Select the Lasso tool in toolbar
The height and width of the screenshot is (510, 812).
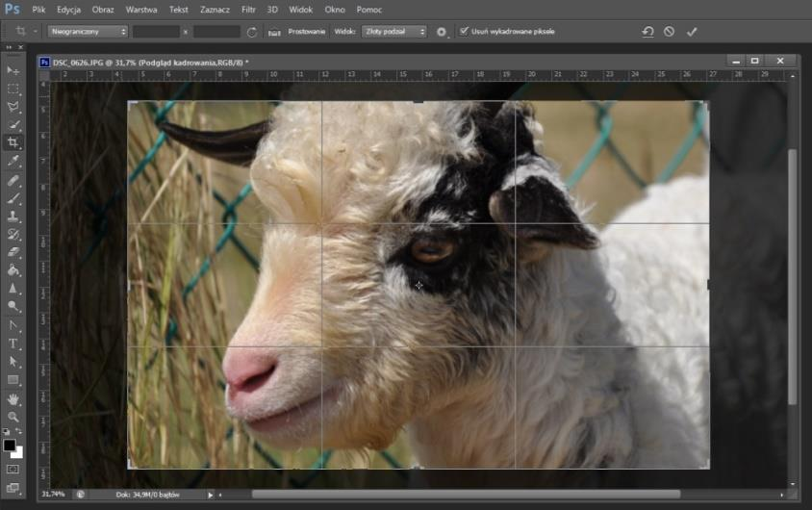click(13, 107)
